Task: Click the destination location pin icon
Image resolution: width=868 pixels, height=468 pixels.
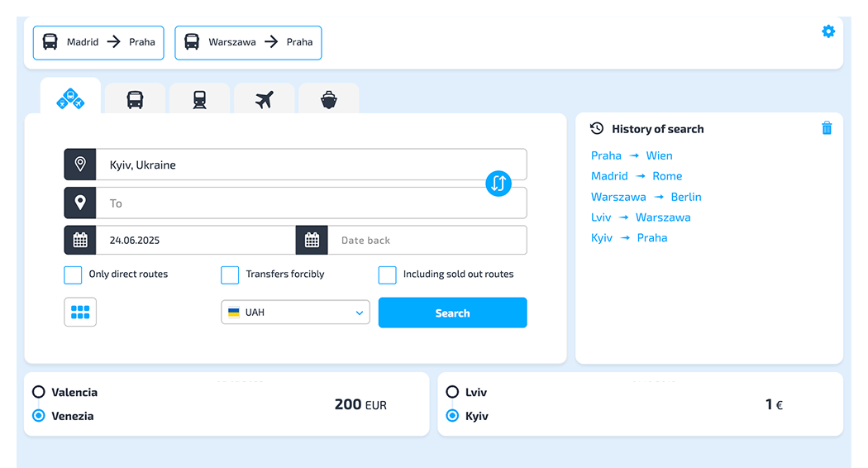Action: click(80, 203)
